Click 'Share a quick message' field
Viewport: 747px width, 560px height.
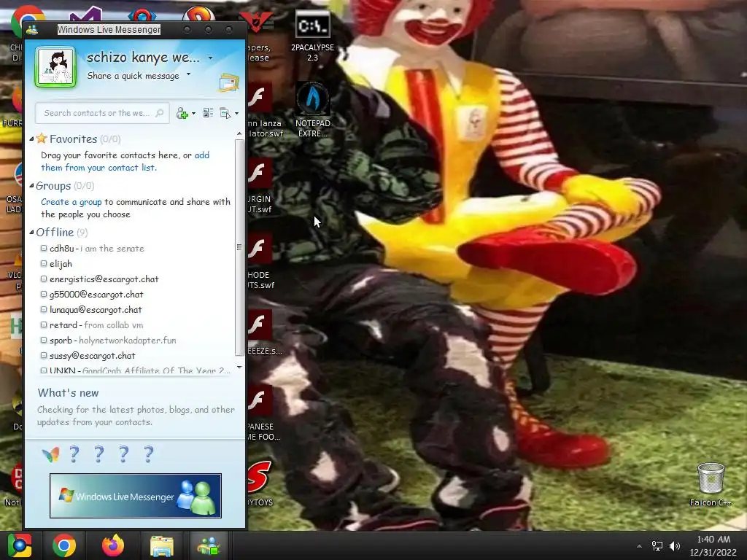[x=133, y=76]
